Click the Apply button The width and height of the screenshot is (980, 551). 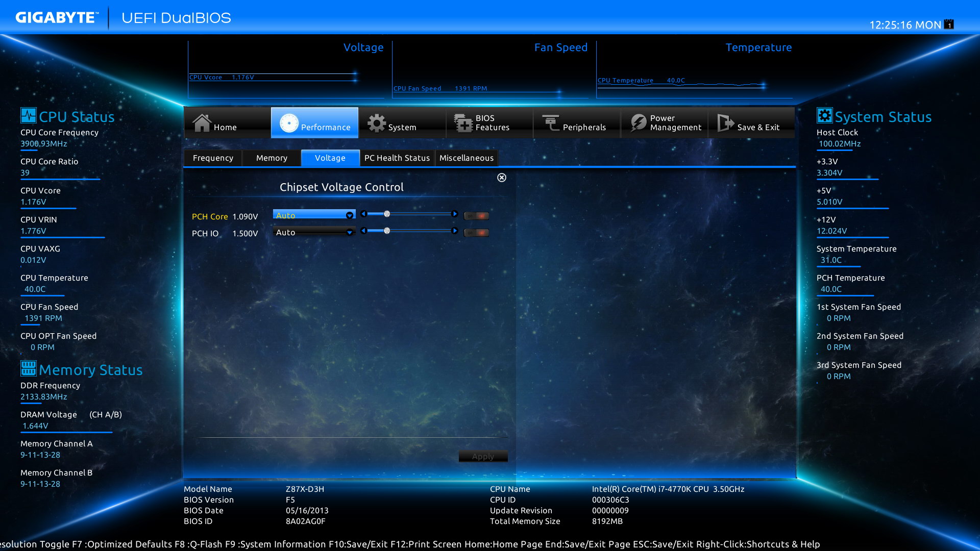[483, 456]
